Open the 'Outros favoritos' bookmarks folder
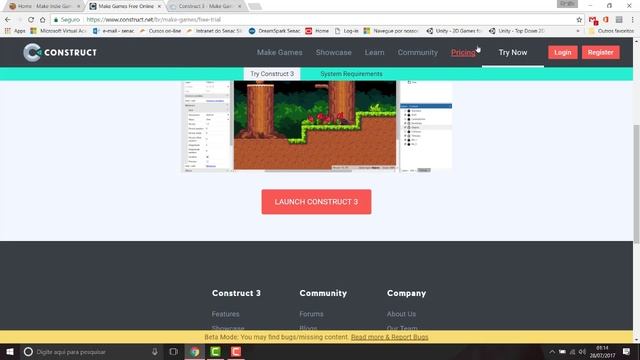The height and width of the screenshot is (360, 640). click(612, 31)
